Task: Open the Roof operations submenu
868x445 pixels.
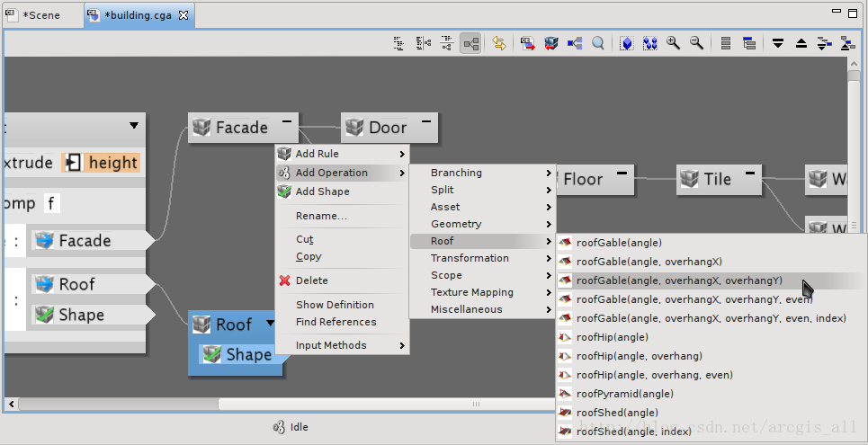Action: tap(482, 241)
